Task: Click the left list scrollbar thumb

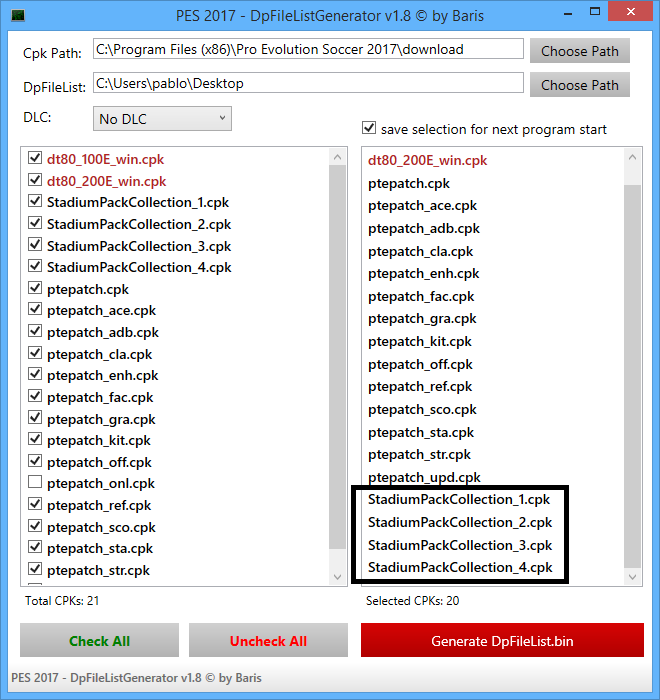Action: point(338,357)
